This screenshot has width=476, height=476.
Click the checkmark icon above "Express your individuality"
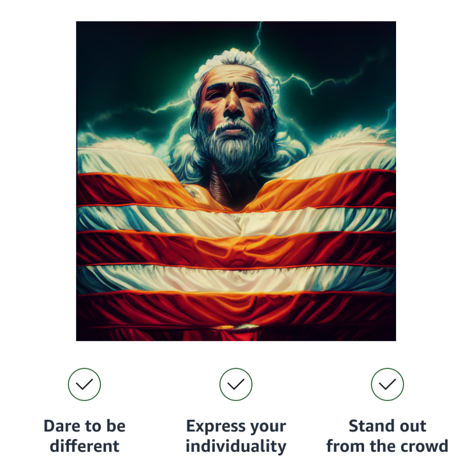236,384
